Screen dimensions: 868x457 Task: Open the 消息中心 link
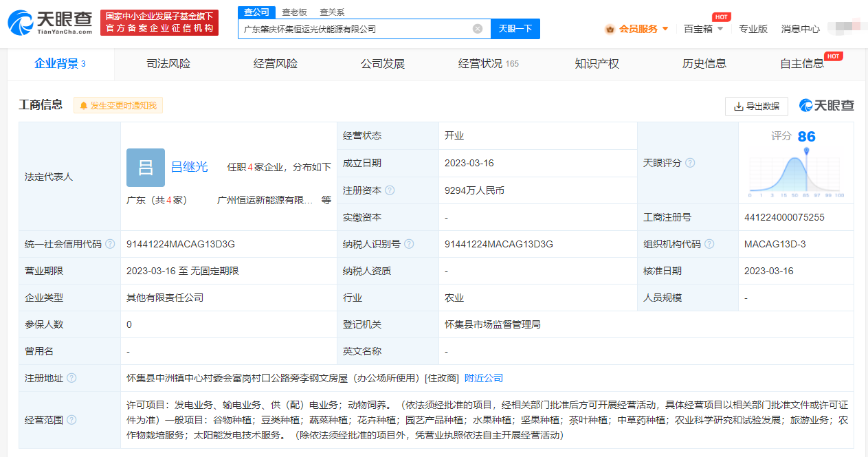coord(801,29)
